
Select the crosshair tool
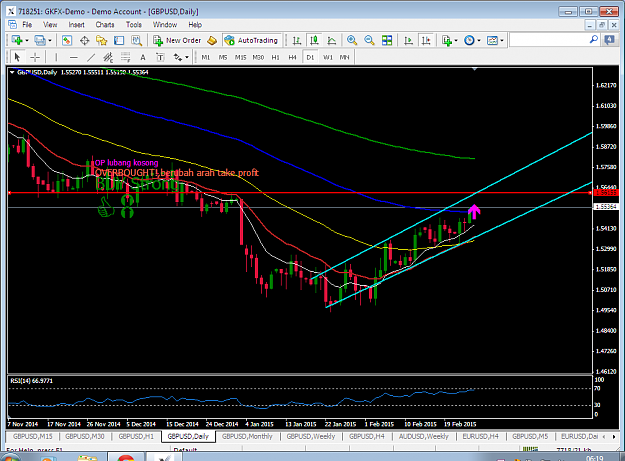(x=35, y=57)
